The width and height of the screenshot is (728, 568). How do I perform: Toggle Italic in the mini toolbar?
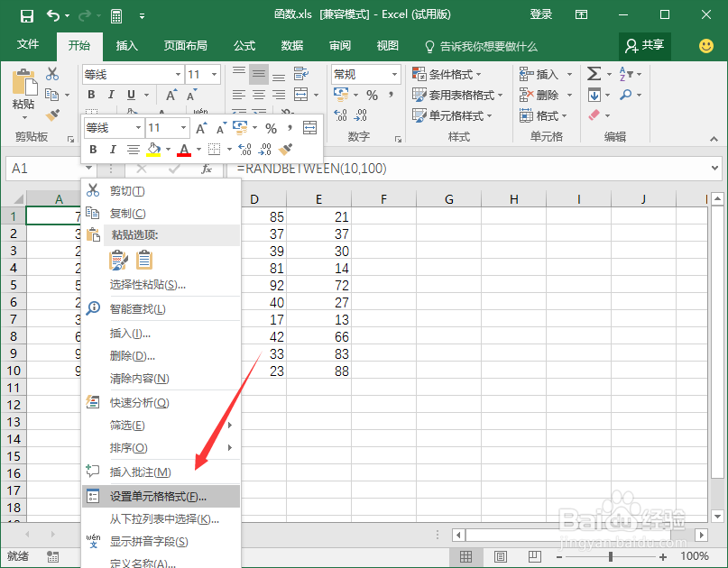tap(113, 149)
